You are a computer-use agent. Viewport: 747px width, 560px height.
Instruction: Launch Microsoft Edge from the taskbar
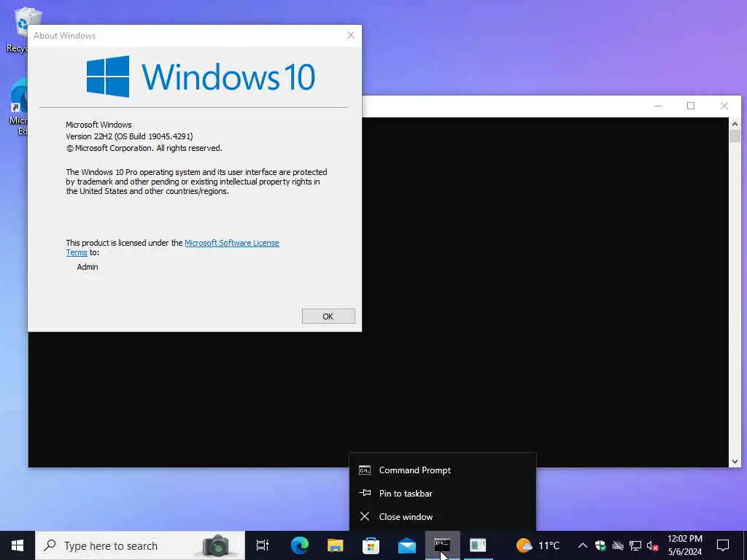coord(300,545)
